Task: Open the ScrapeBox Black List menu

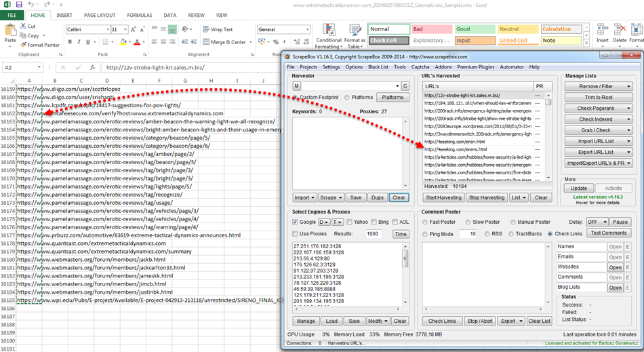Action: tap(378, 67)
